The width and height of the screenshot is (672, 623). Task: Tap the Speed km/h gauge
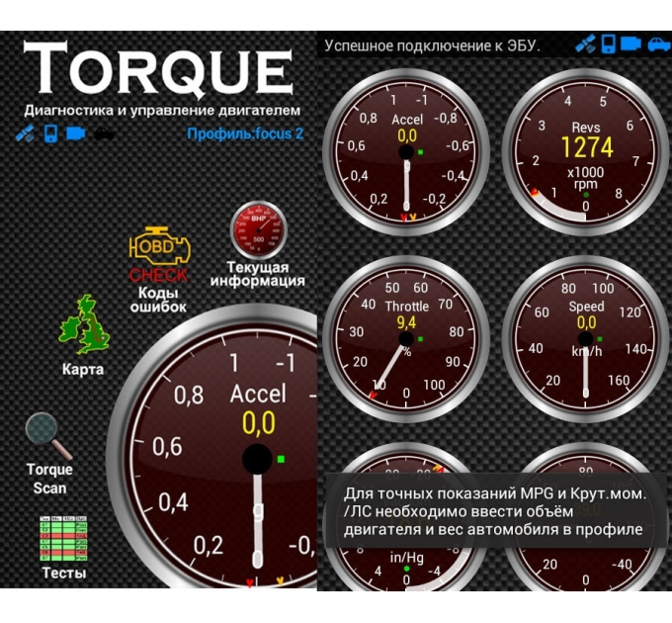click(585, 339)
